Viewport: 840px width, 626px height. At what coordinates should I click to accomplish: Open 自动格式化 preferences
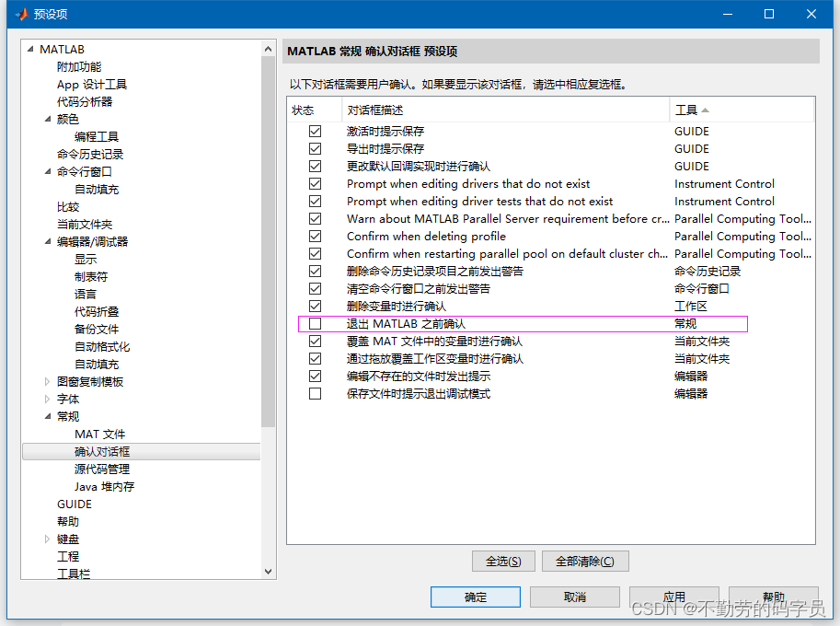[x=102, y=347]
